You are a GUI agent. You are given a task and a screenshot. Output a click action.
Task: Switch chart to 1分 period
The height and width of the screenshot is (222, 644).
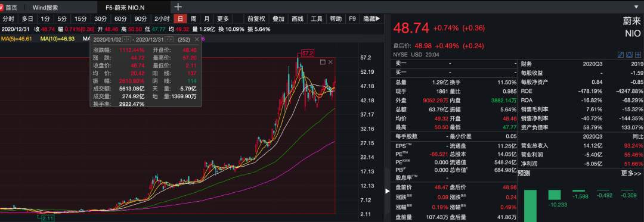pos(45,19)
